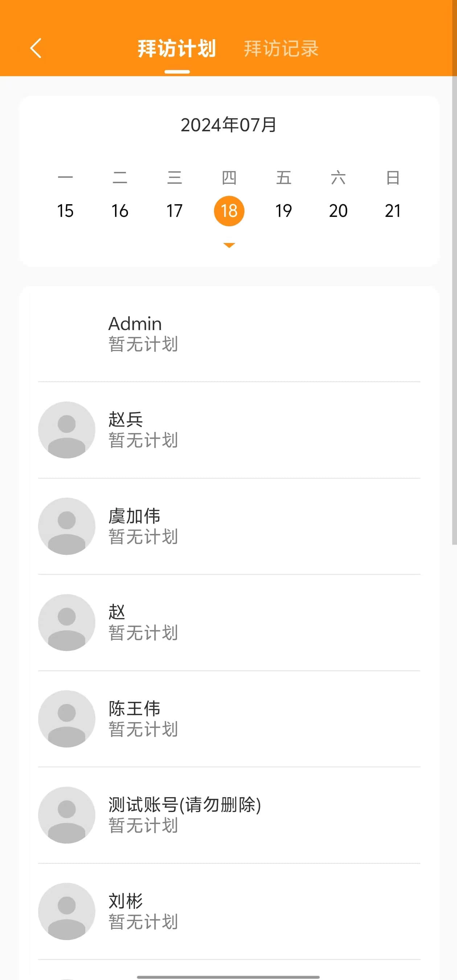Screen dimensions: 457x980
Task: Switch to 拜访记录 tab
Action: [281, 48]
